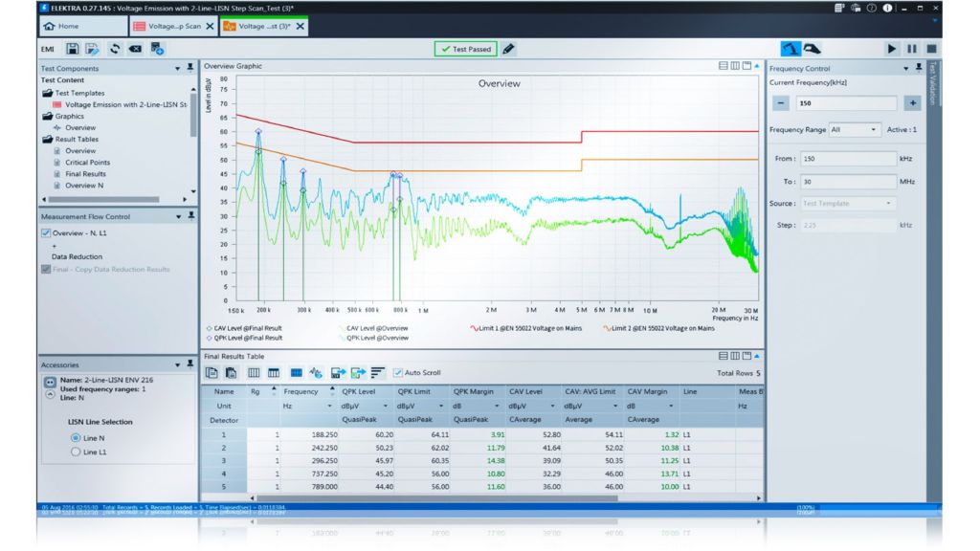Click the Save icon in EMI toolbar
The height and width of the screenshot is (551, 980).
pos(73,48)
